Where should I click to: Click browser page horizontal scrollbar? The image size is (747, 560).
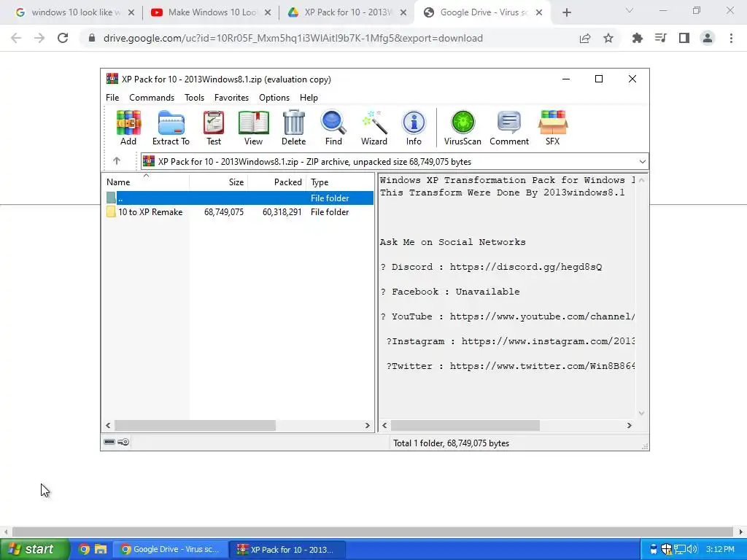373,532
